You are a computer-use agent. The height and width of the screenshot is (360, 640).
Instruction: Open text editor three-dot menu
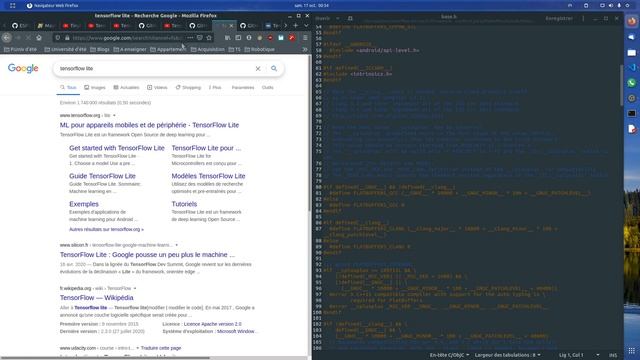coord(583,18)
